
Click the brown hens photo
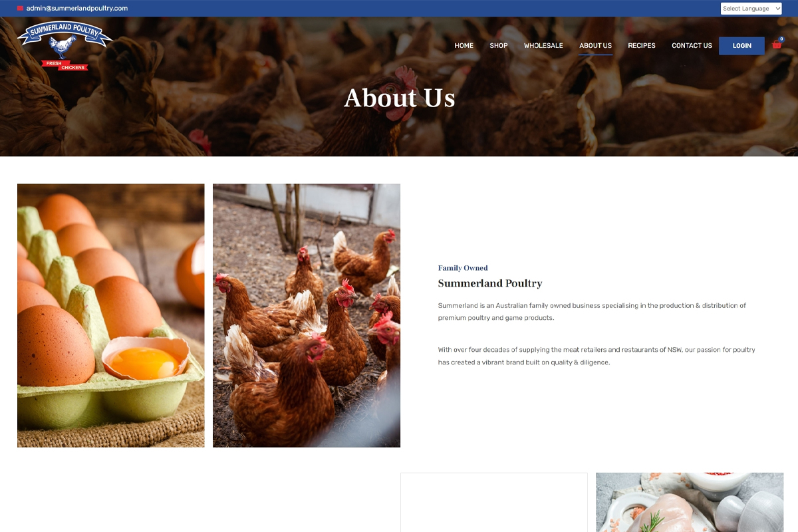pyautogui.click(x=307, y=315)
